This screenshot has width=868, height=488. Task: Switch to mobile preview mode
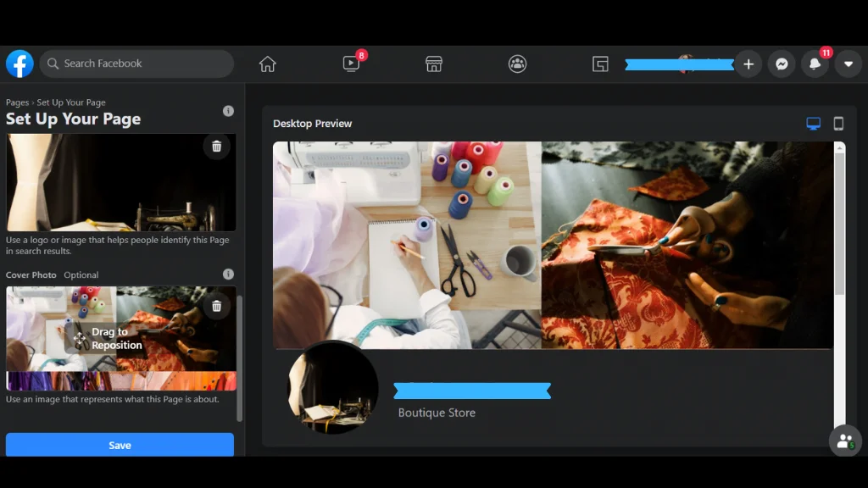838,124
